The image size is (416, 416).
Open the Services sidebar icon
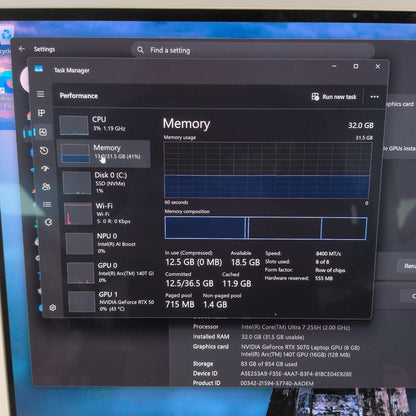click(48, 222)
